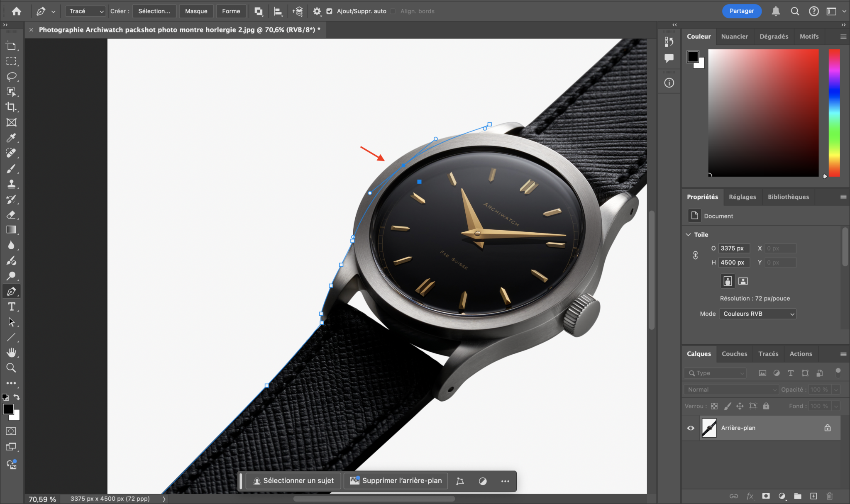Open the search magnifier in top bar
850x504 pixels.
[795, 11]
